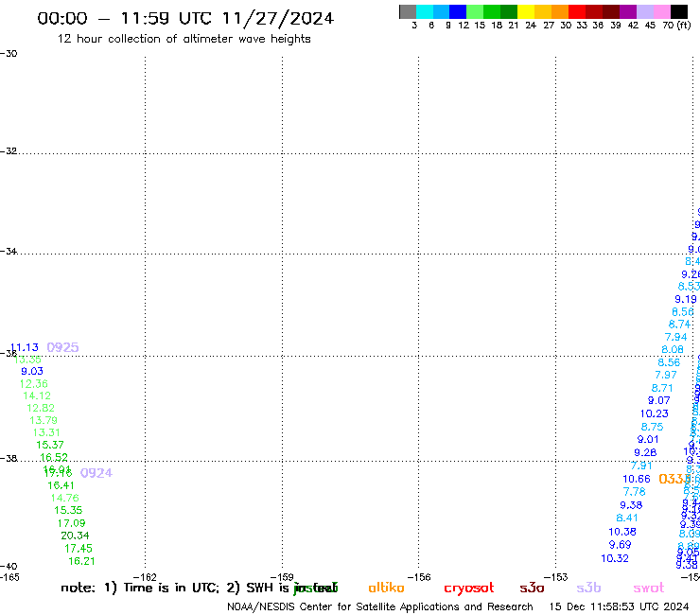This screenshot has width=700, height=615.
Task: Select the 17.09 wave height reading
Action: (72, 523)
